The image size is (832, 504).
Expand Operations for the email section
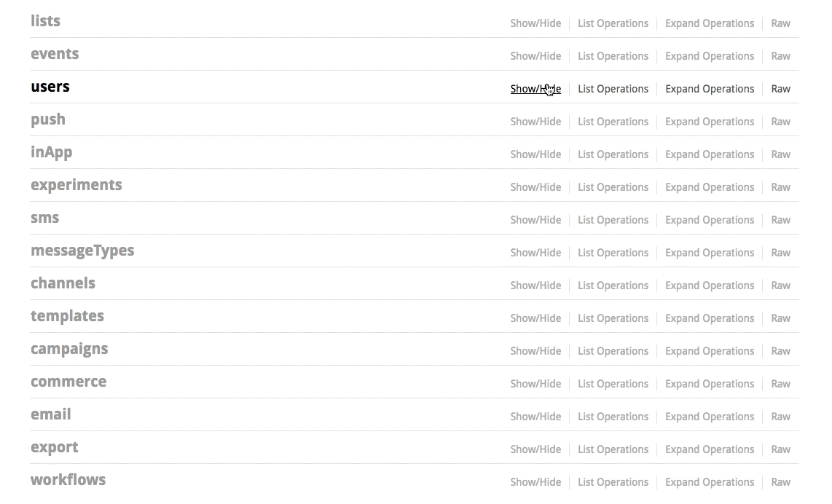tap(710, 417)
